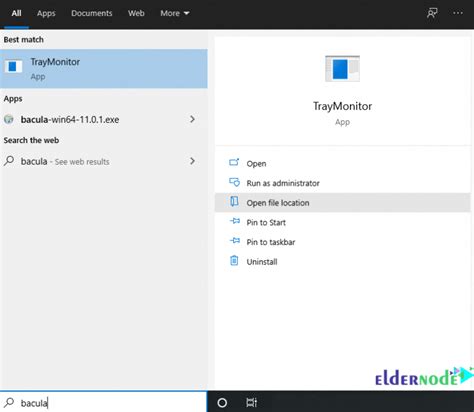Switch to the All search tab
This screenshot has height=412, width=474.
[16, 13]
